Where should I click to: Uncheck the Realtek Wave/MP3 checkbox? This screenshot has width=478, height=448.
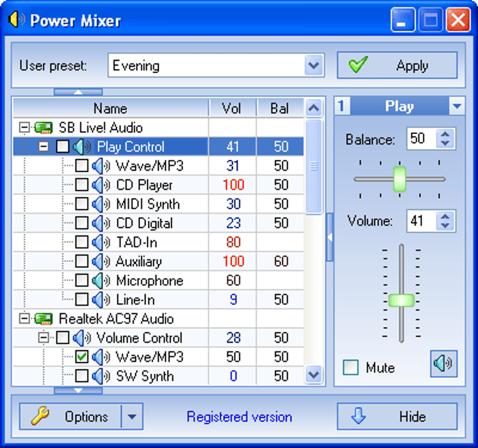click(x=82, y=357)
